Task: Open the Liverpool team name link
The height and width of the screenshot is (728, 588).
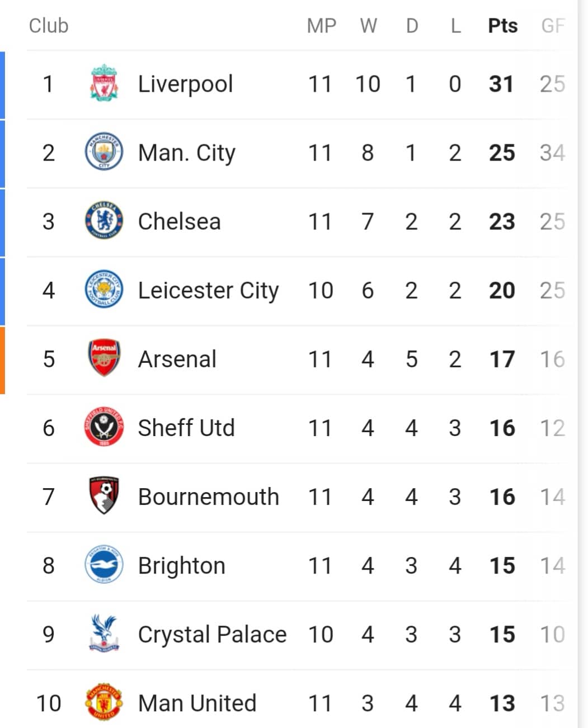Action: click(x=185, y=84)
